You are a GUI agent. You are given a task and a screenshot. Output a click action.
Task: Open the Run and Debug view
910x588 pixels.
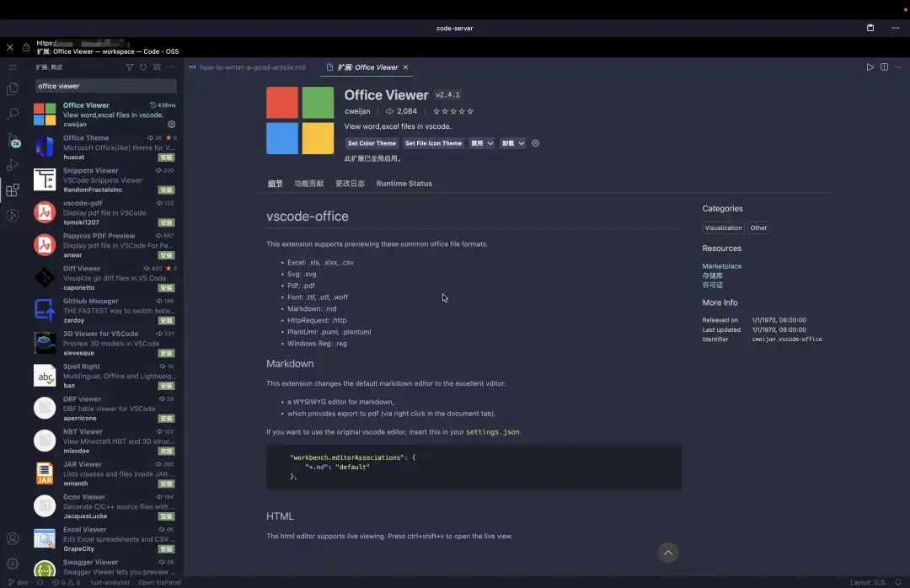[12, 165]
